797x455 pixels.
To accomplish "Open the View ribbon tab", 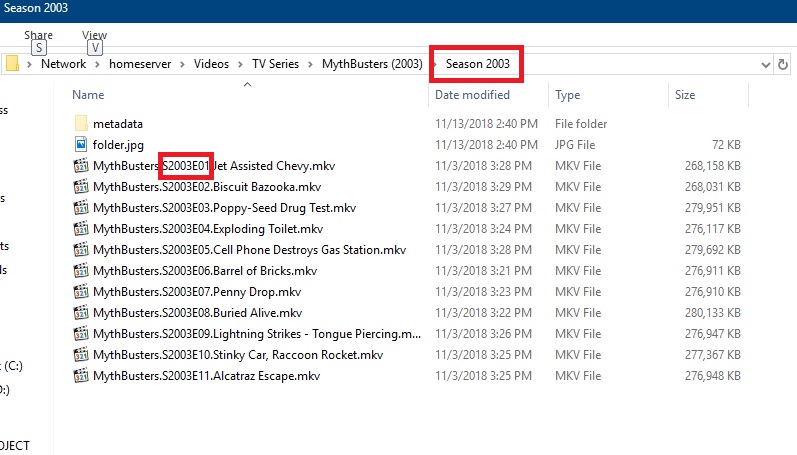I will (95, 35).
